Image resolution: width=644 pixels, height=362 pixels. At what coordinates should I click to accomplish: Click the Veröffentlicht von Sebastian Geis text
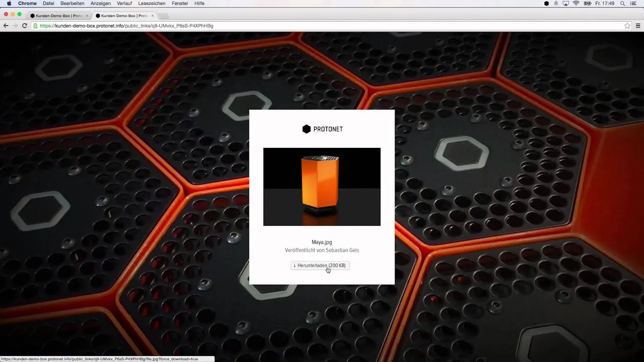pos(322,250)
